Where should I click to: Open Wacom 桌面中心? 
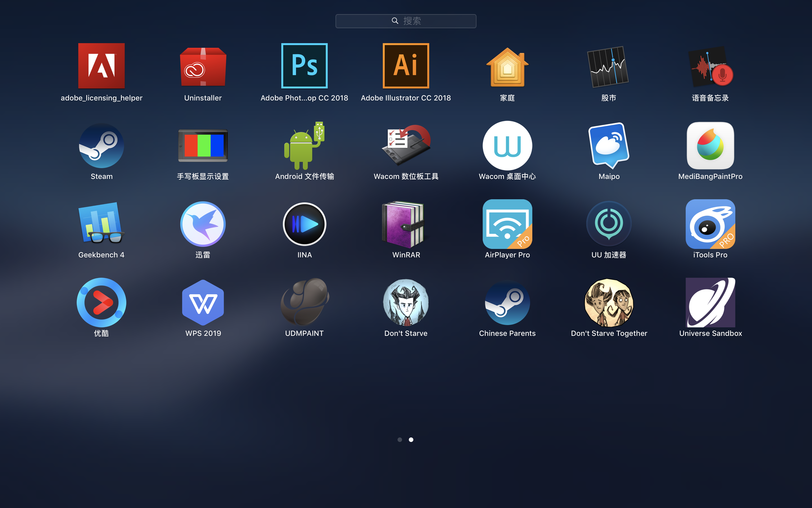(x=507, y=145)
